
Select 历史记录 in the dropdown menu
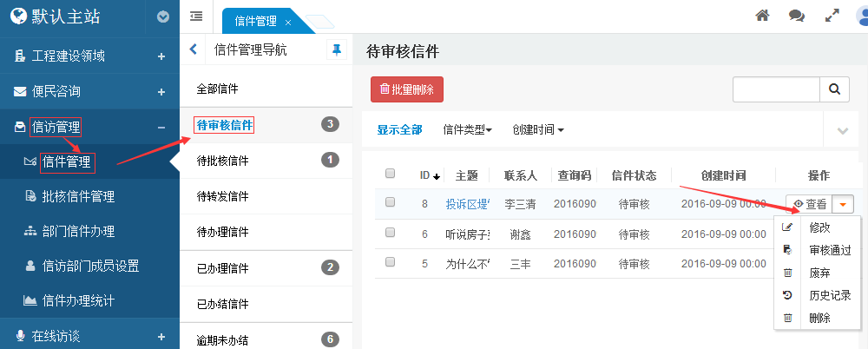click(x=830, y=295)
